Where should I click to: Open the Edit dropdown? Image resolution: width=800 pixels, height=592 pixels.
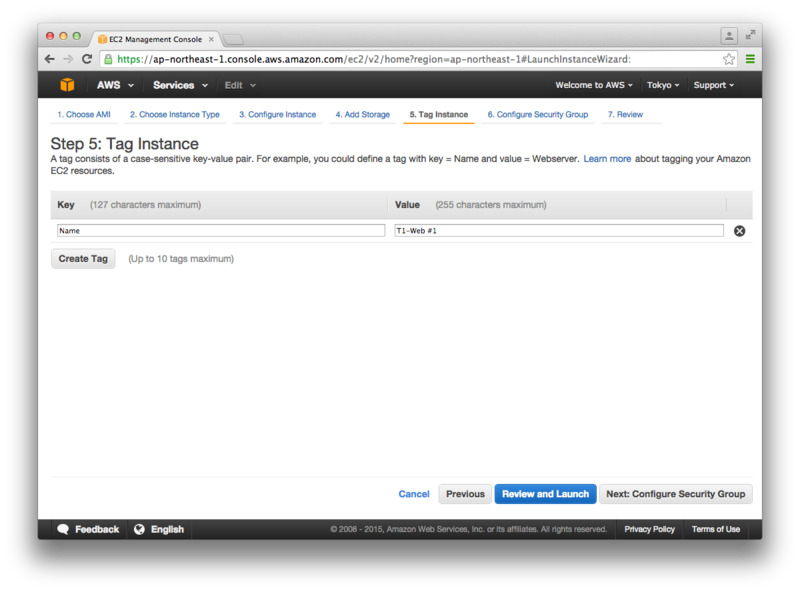coord(240,85)
